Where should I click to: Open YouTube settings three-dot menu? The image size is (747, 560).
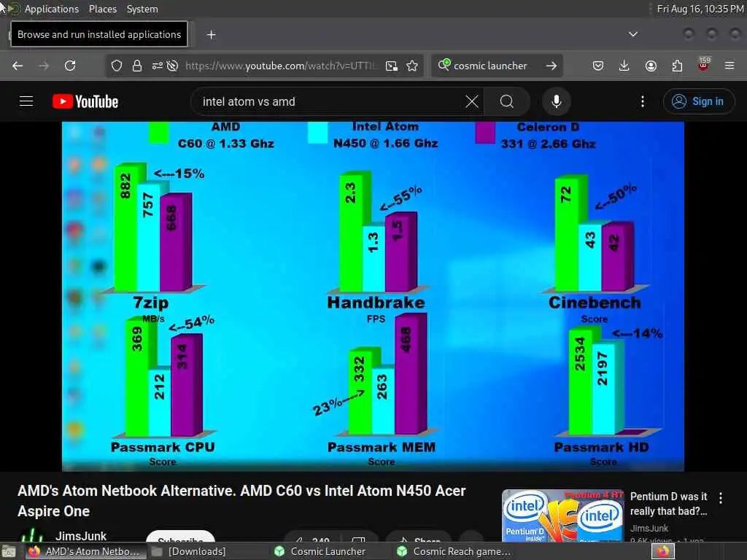coord(643,101)
